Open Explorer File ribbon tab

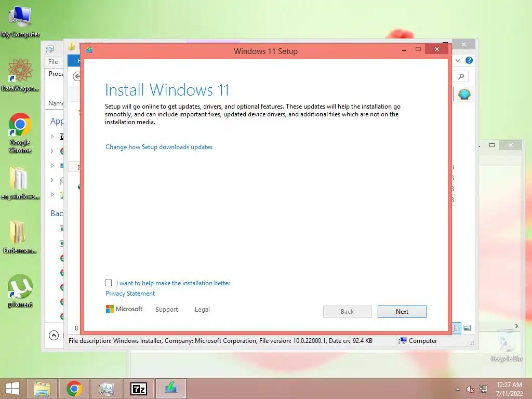[x=74, y=61]
